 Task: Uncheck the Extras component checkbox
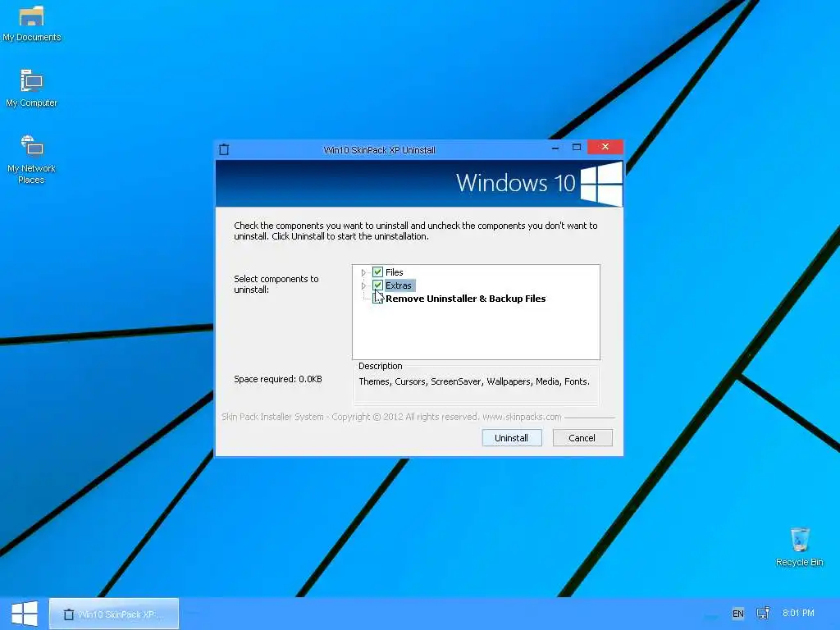(377, 285)
